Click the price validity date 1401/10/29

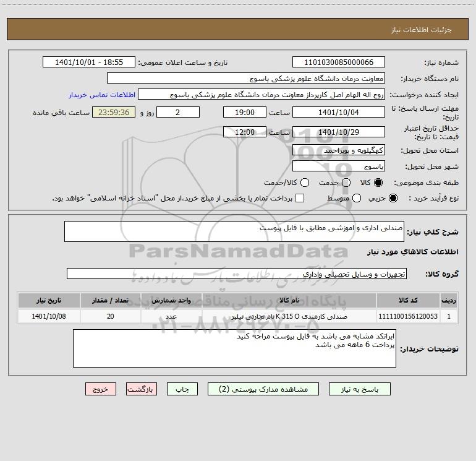coord(339,132)
